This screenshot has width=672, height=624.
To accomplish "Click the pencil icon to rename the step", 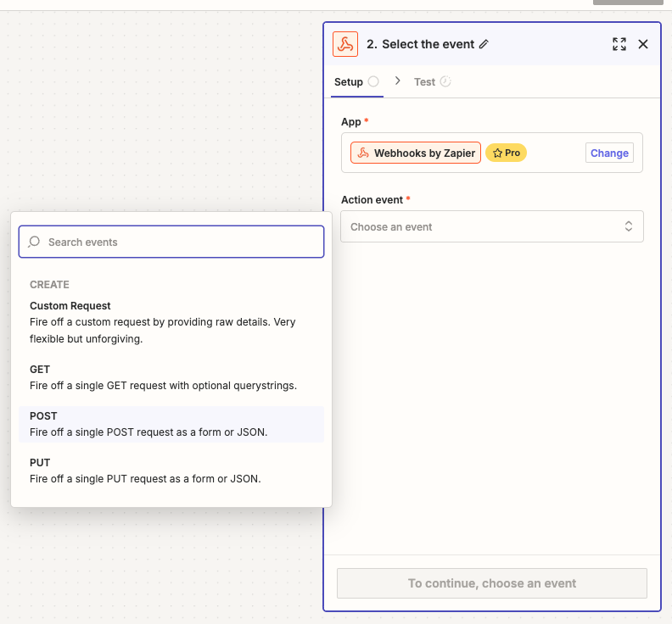I will [x=484, y=44].
